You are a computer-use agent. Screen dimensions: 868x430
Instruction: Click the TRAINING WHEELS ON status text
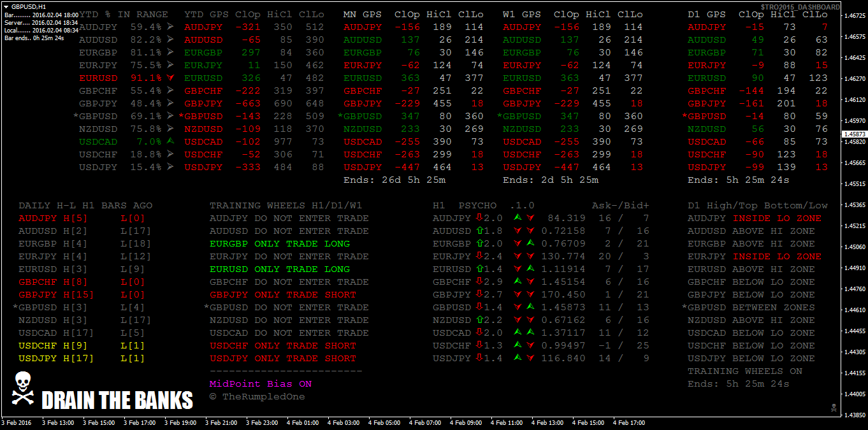pos(744,371)
